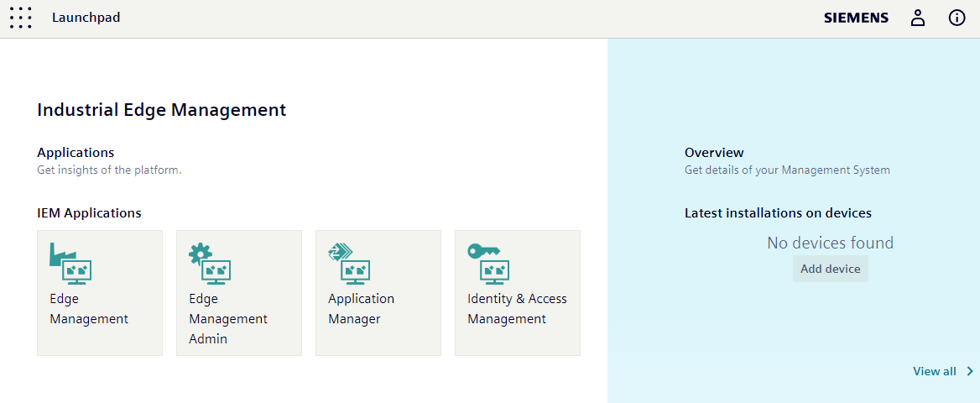Open the Edge Management tile label
The image size is (980, 403).
[89, 309]
